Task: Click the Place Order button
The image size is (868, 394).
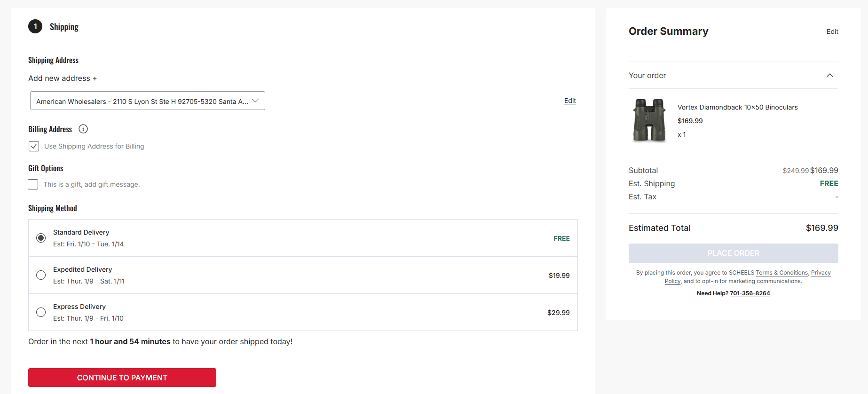Action: [x=734, y=253]
